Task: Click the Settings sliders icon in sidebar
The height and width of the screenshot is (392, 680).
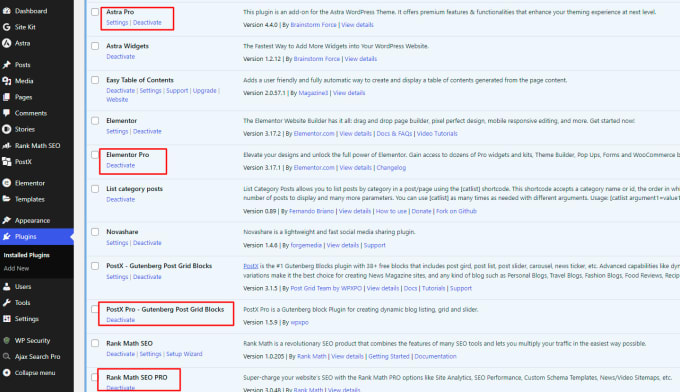Action: pos(7,319)
